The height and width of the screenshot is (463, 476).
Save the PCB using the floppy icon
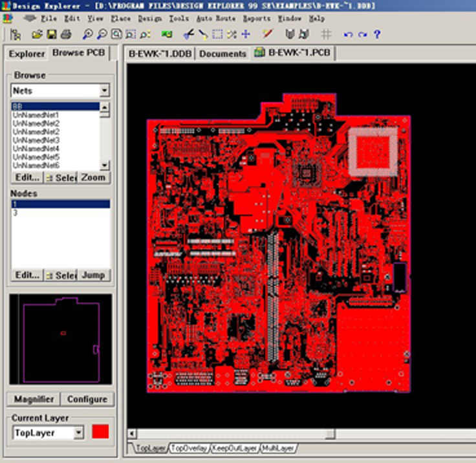point(52,34)
